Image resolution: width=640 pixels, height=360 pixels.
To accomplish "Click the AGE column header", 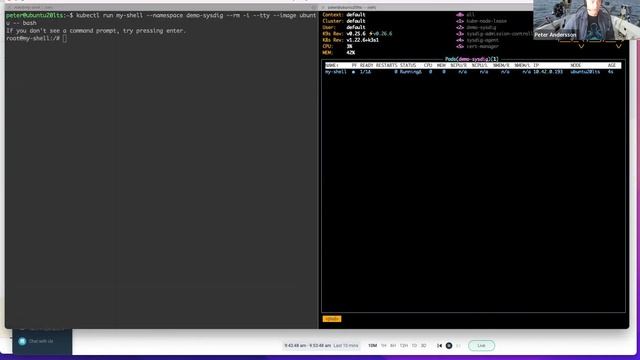I will (x=611, y=65).
